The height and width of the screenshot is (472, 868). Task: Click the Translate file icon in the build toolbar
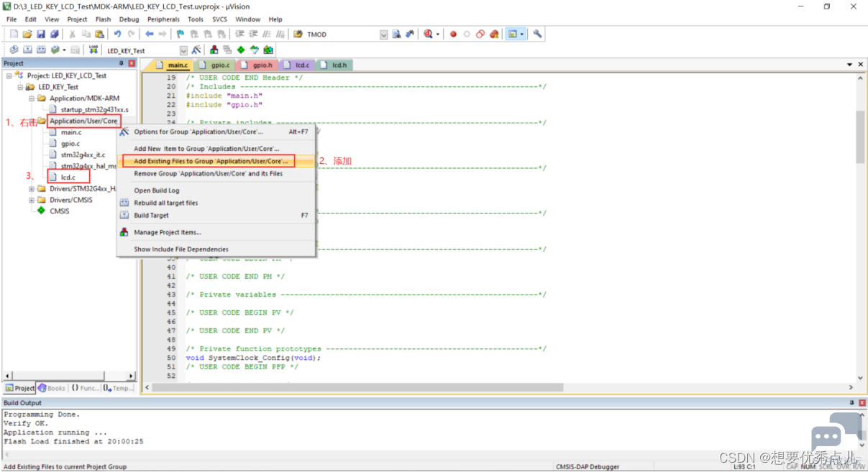click(x=14, y=50)
